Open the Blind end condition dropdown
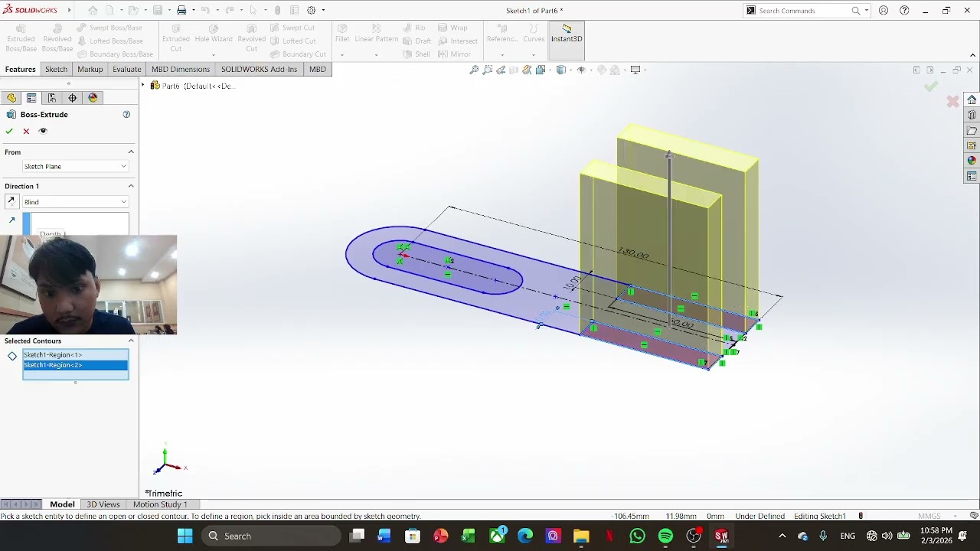Viewport: 980px width, 551px height. tap(75, 202)
